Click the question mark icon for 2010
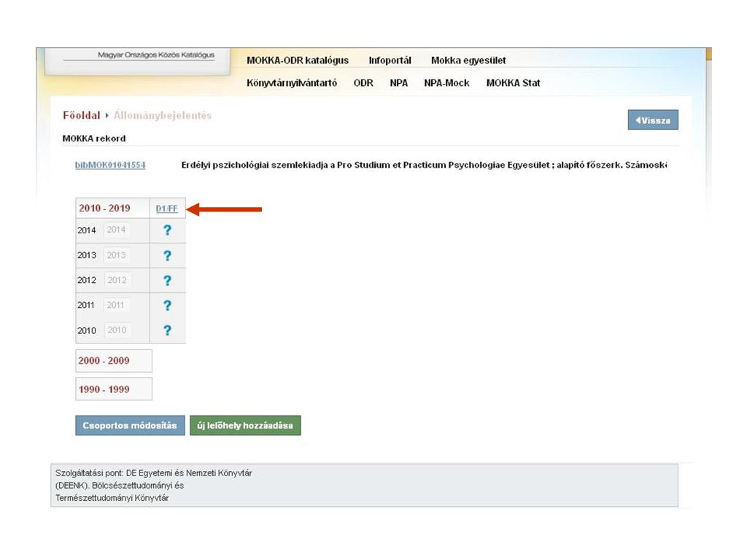The height and width of the screenshot is (560, 747). click(x=167, y=330)
